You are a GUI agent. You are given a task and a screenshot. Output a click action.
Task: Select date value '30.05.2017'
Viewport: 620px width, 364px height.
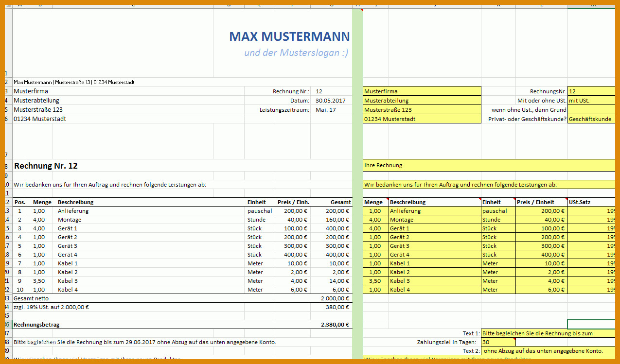pos(331,101)
